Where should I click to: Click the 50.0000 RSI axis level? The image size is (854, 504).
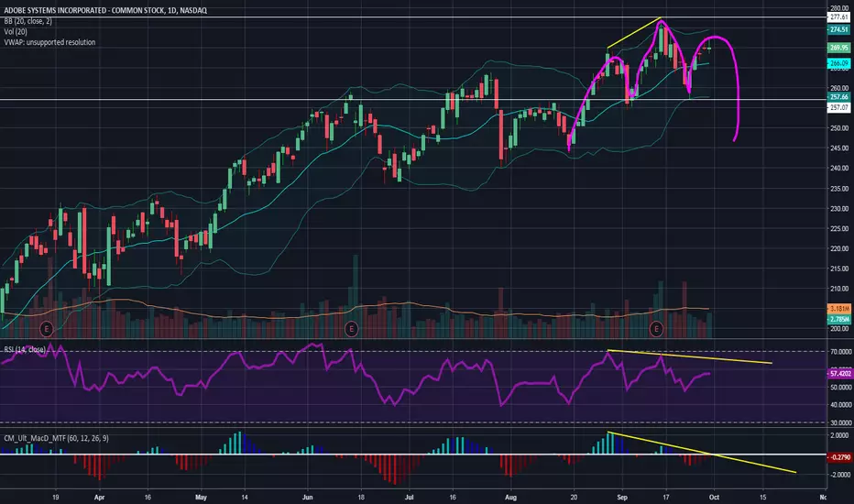click(x=841, y=388)
